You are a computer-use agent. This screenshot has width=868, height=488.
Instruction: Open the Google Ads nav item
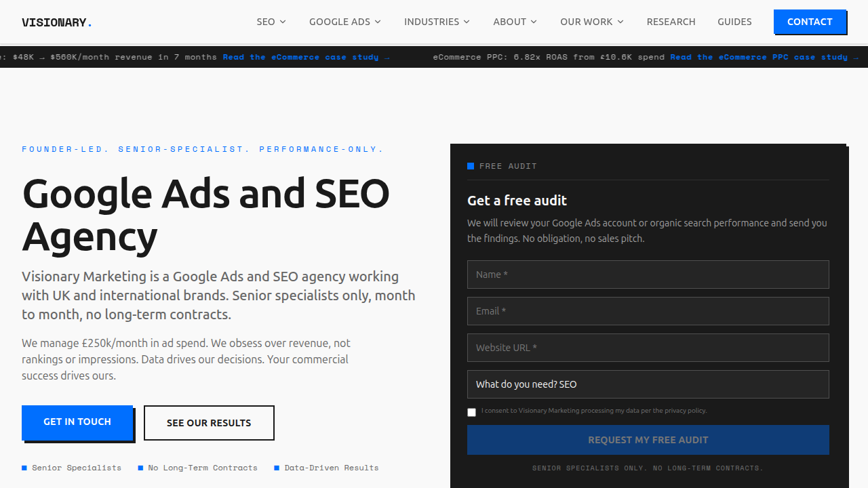[x=340, y=22]
